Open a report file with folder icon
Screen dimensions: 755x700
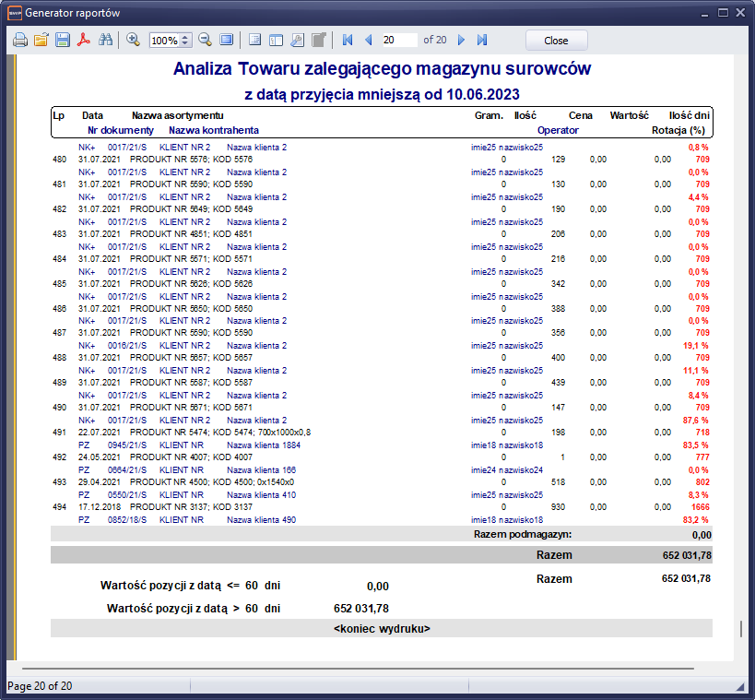click(x=41, y=41)
